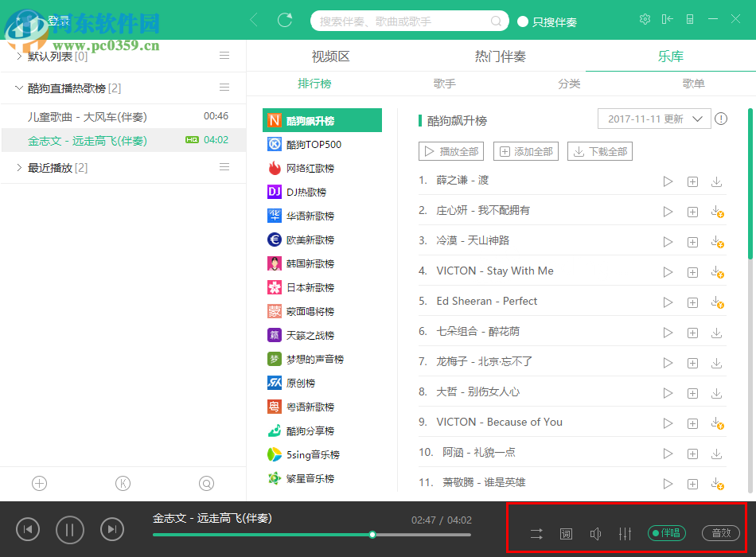Open the lyrics display icon
756x557 pixels.
pyautogui.click(x=566, y=534)
